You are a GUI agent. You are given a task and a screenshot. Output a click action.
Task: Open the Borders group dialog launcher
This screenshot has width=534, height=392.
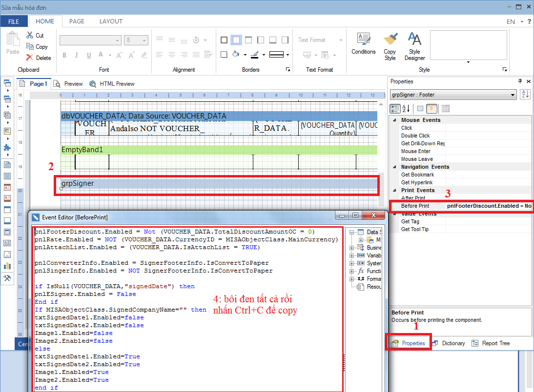(x=288, y=69)
